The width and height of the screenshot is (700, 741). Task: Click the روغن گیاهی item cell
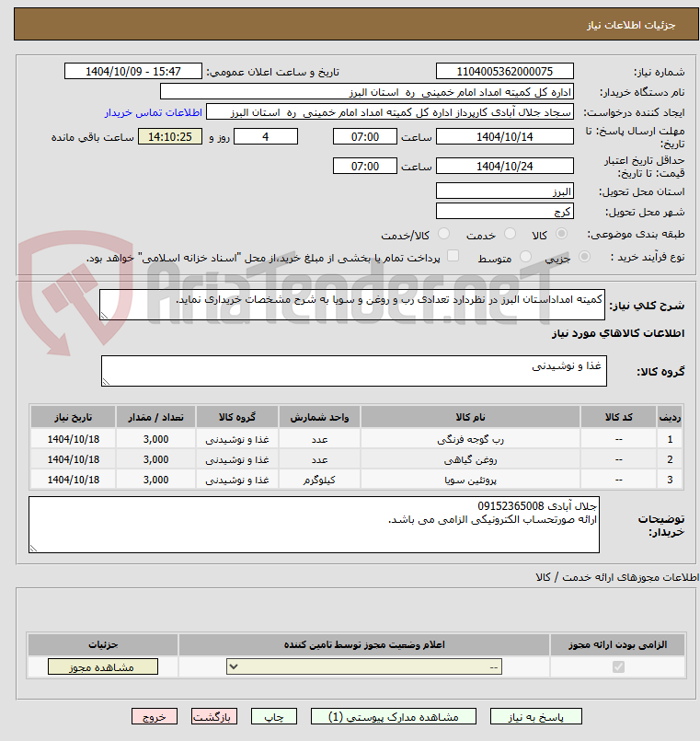coord(470,459)
